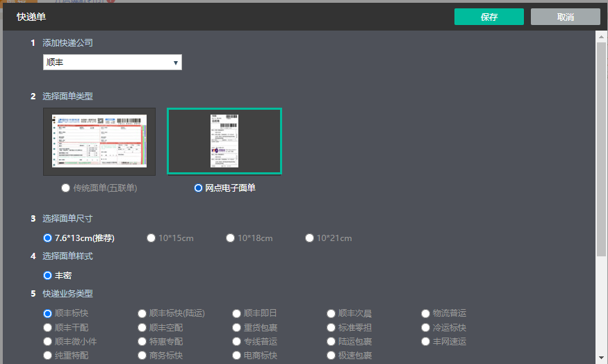Screen dimensions: 608x364
Task: Click the scrollbar up arrow
Action: click(601, 37)
